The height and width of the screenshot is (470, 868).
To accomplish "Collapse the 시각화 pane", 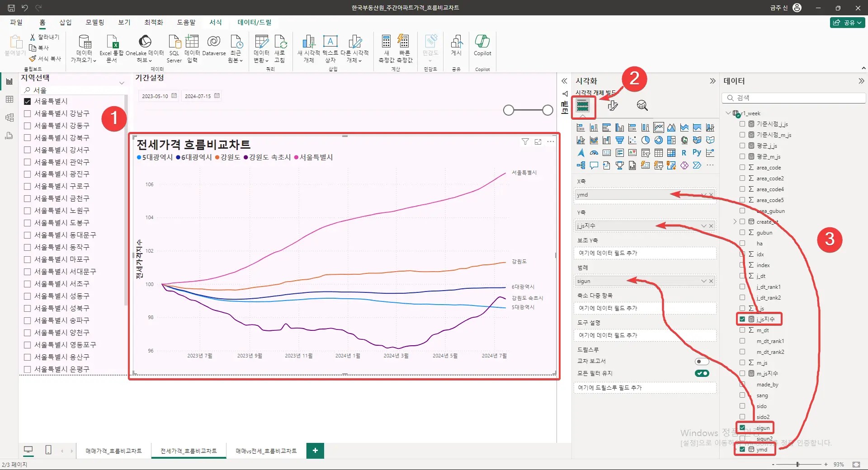I will pos(712,81).
